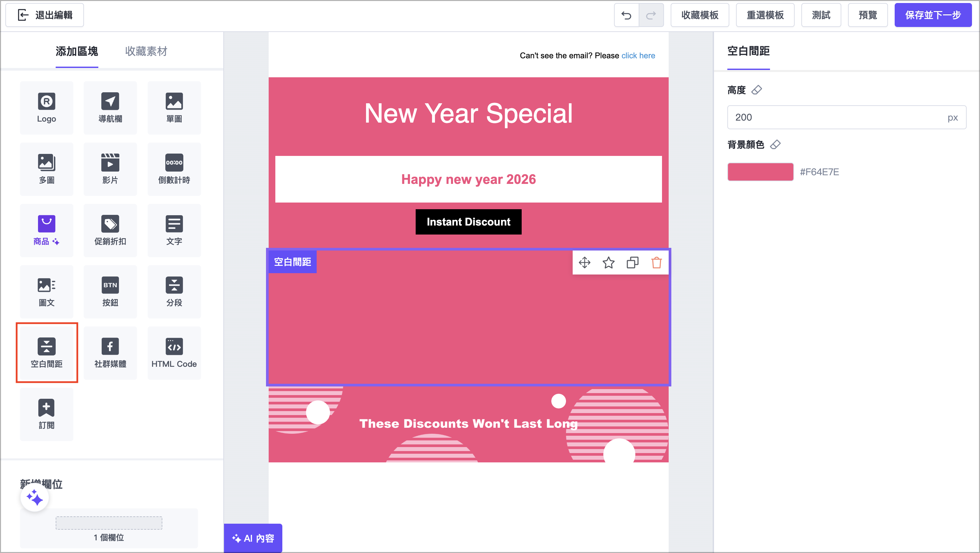Image resolution: width=980 pixels, height=553 pixels.
Task: Add a 商品 product block
Action: click(x=46, y=230)
